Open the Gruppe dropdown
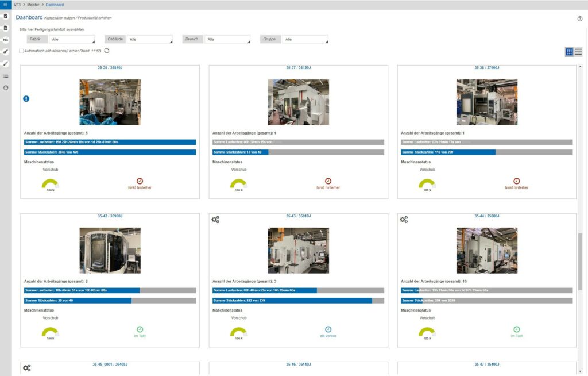The width and height of the screenshot is (588, 376). [x=305, y=39]
